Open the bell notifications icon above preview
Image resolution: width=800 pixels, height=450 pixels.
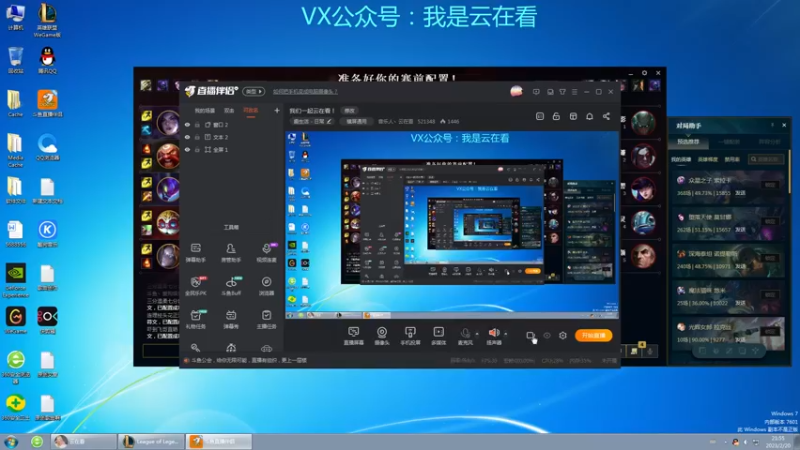coord(589,116)
